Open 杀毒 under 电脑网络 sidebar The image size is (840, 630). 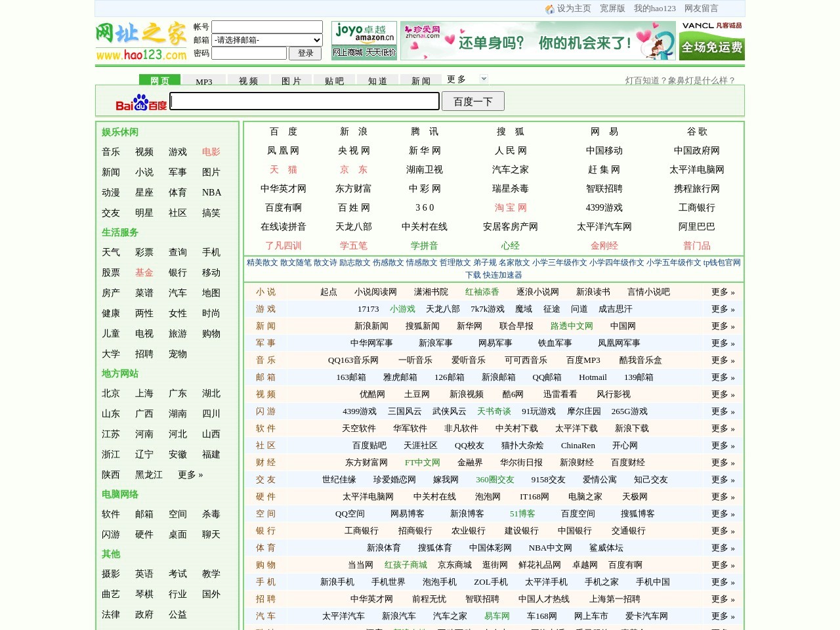click(211, 514)
